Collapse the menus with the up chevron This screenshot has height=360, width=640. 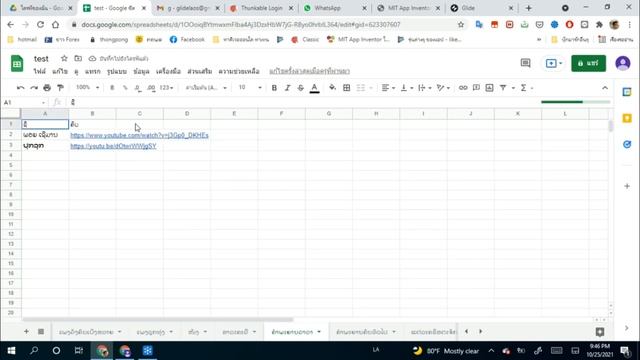[x=605, y=88]
